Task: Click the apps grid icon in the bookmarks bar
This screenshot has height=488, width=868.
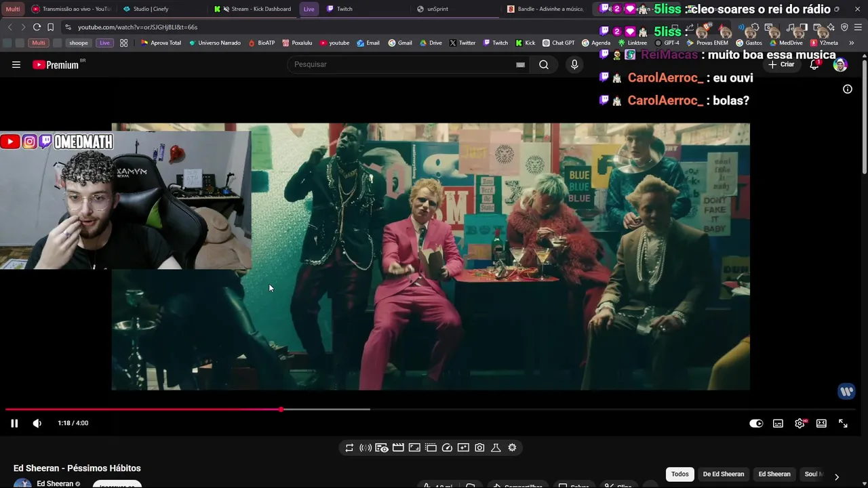Action: coord(123,43)
